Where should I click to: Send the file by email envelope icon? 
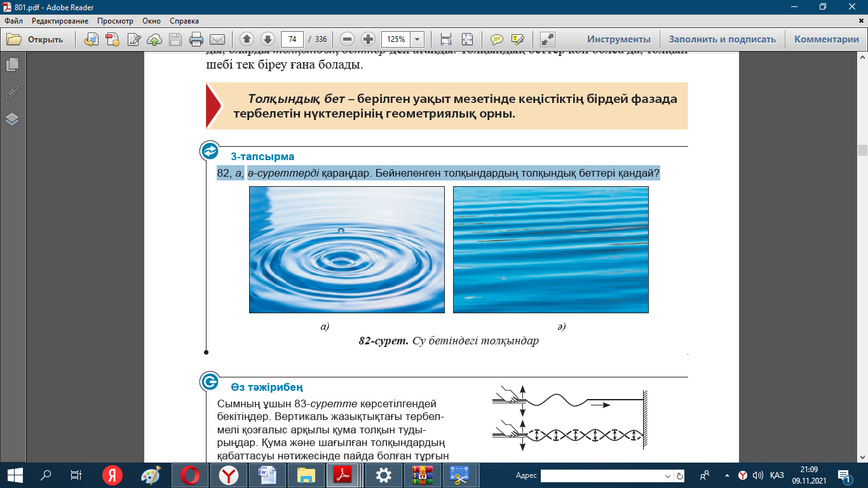click(x=217, y=39)
